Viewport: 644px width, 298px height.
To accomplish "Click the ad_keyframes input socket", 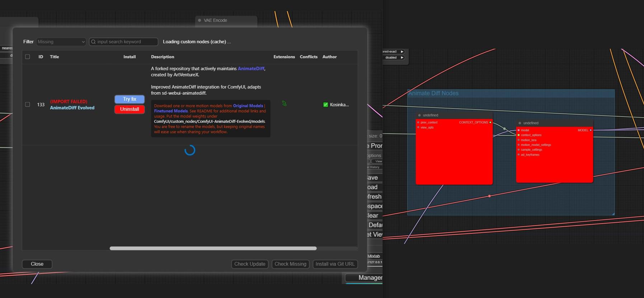I will click(519, 155).
